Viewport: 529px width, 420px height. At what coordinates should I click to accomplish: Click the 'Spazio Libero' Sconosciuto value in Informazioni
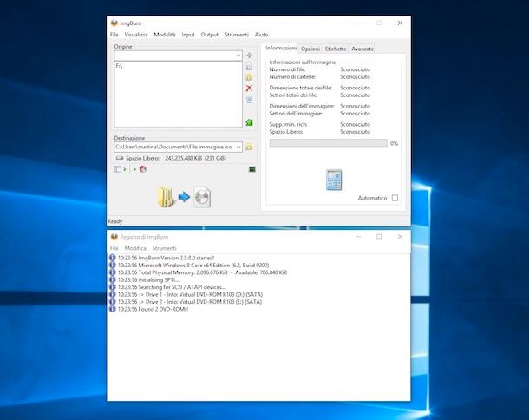coord(355,132)
